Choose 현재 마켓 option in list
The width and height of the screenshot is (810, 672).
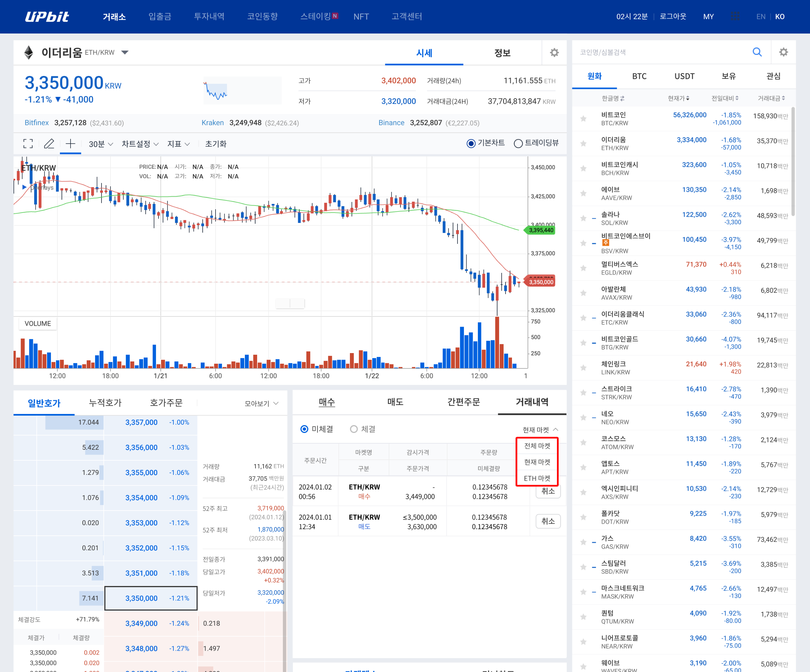pos(537,462)
